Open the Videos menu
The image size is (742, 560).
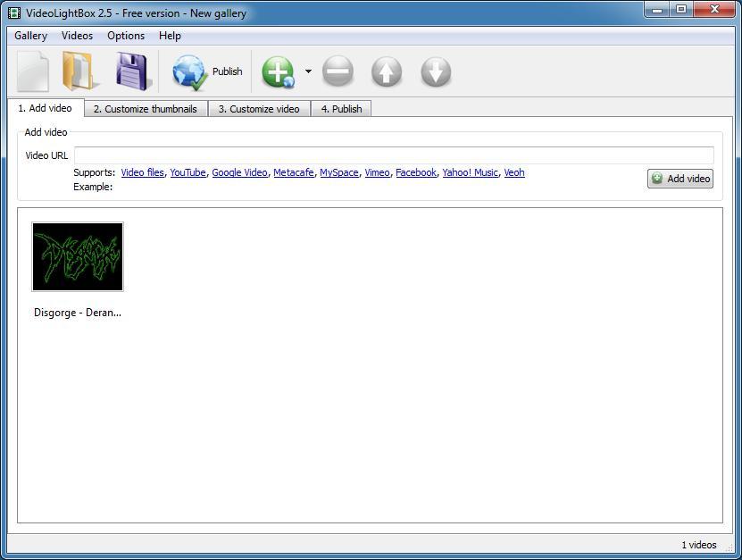pyautogui.click(x=77, y=36)
